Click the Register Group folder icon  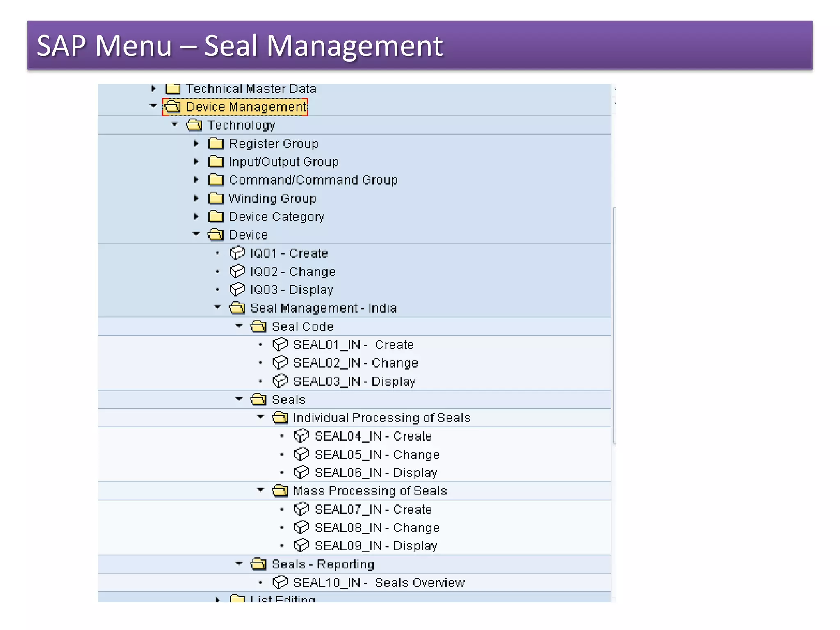(216, 143)
